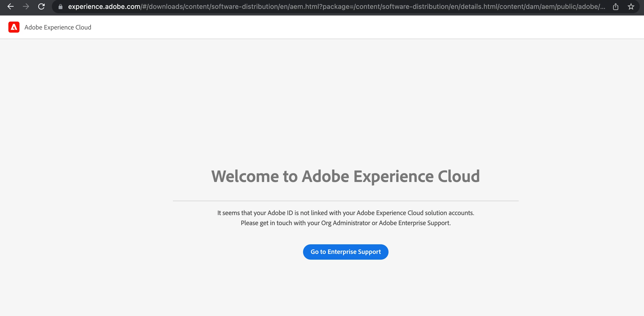This screenshot has width=644, height=316.
Task: Open the share page icon
Action: (615, 7)
